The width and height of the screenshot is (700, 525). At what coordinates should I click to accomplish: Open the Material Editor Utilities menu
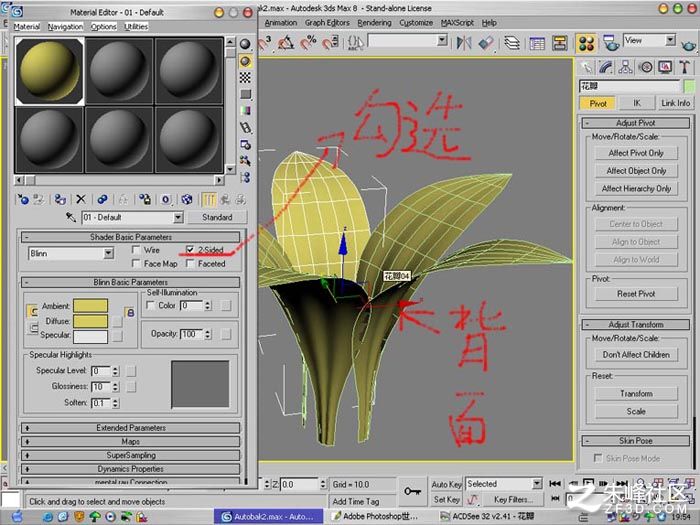point(136,27)
